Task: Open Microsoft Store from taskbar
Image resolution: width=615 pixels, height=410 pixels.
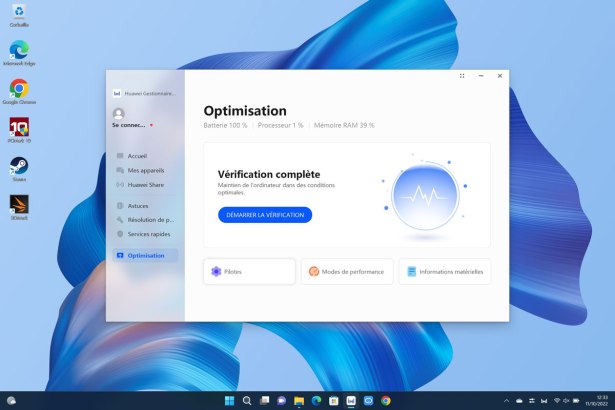Action: click(333, 401)
